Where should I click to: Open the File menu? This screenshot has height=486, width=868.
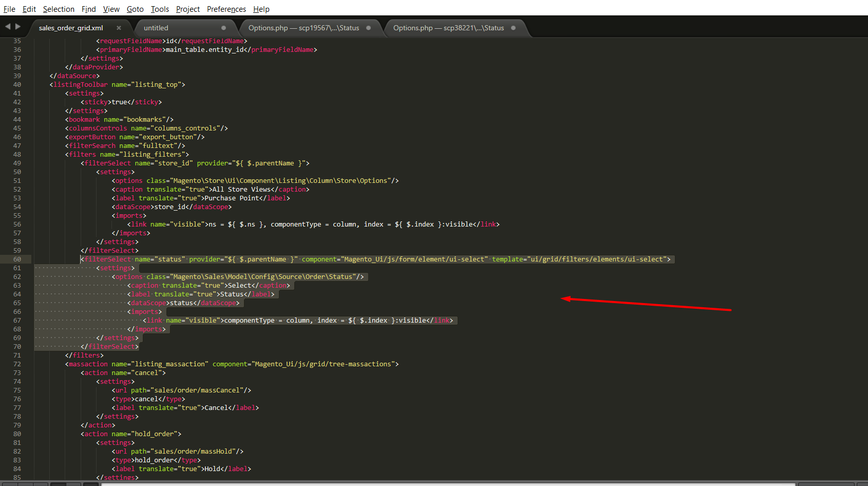[x=9, y=9]
